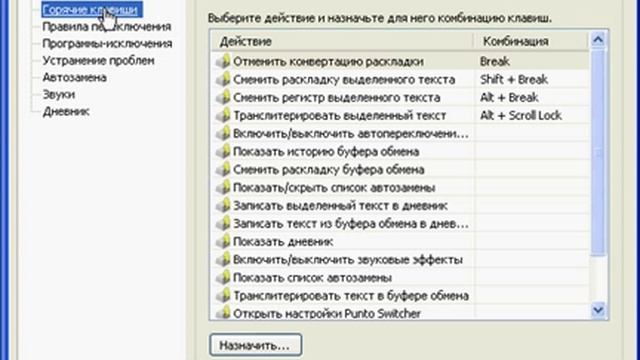Open Правила переключения settings section

coord(107,27)
